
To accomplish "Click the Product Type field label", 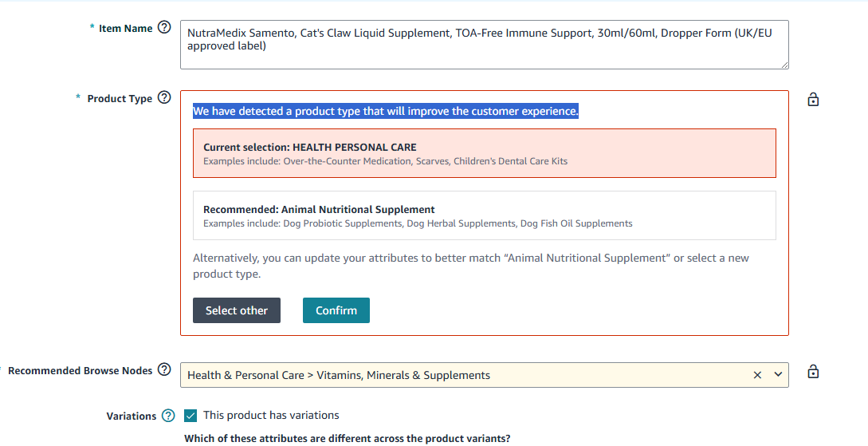I will (120, 99).
